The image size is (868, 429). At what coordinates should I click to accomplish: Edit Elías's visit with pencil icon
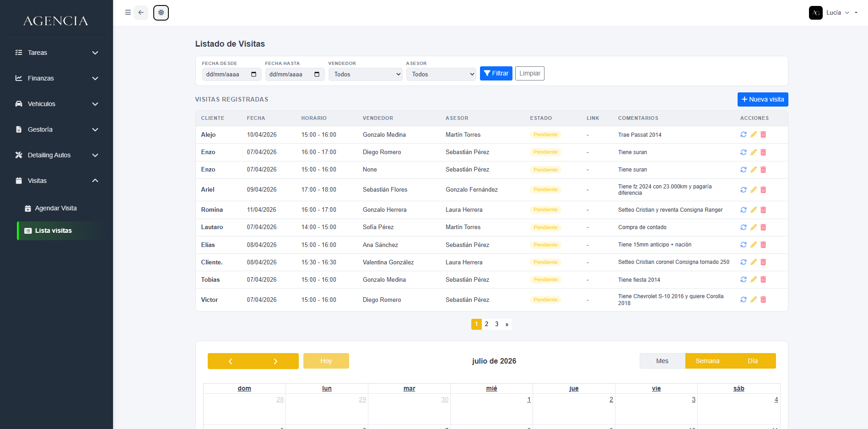click(754, 245)
